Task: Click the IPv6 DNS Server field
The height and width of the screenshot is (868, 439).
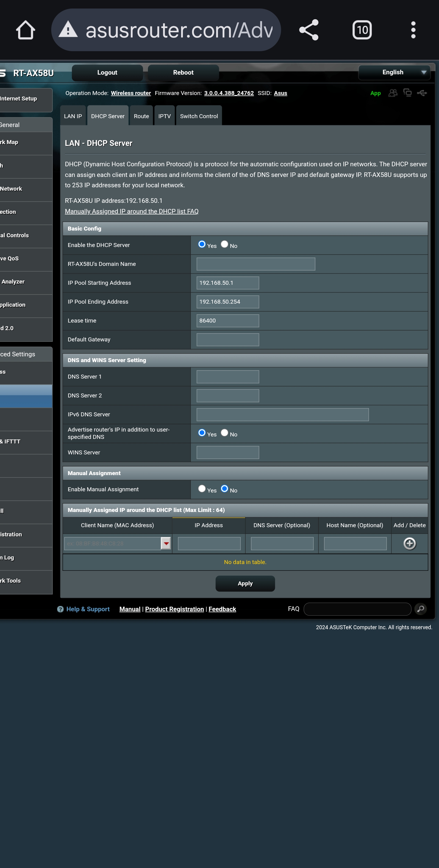Action: [283, 414]
